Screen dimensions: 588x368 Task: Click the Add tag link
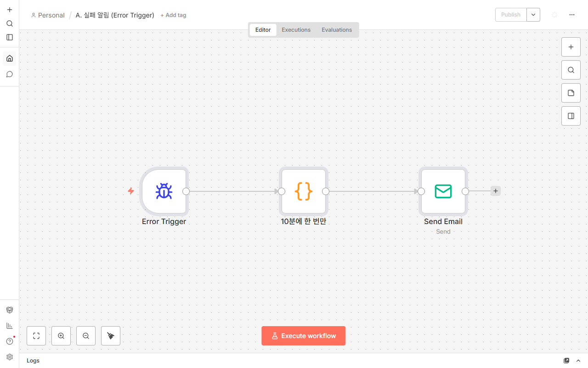173,15
